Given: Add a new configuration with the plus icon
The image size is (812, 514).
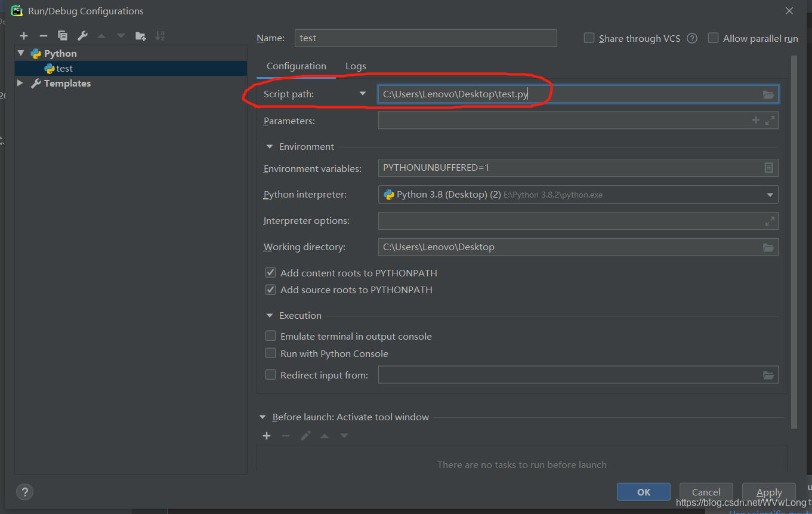Looking at the screenshot, I should (24, 36).
